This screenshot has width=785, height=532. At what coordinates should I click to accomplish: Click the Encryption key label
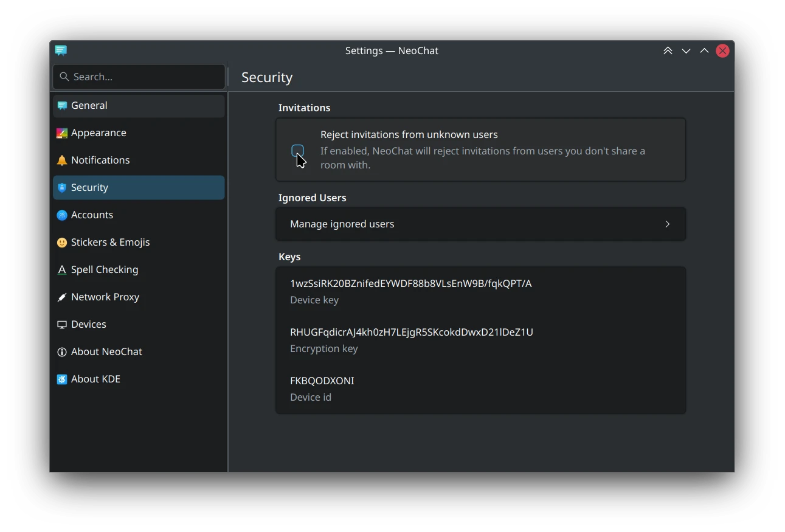pyautogui.click(x=324, y=348)
